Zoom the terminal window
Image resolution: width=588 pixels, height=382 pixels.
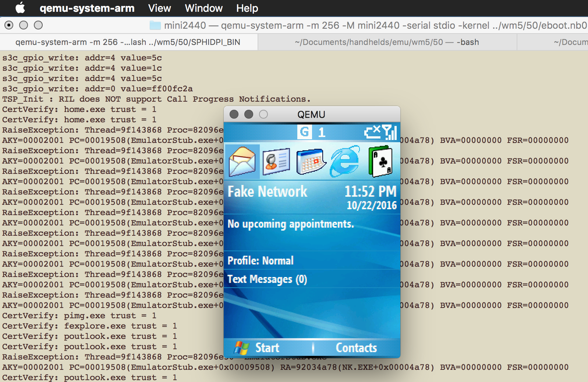[38, 25]
